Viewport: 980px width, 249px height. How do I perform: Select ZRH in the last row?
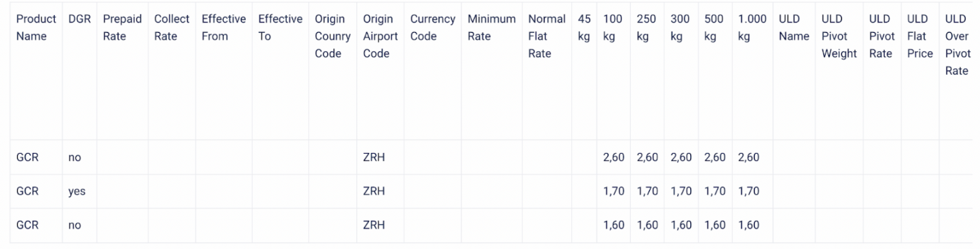[x=374, y=225]
